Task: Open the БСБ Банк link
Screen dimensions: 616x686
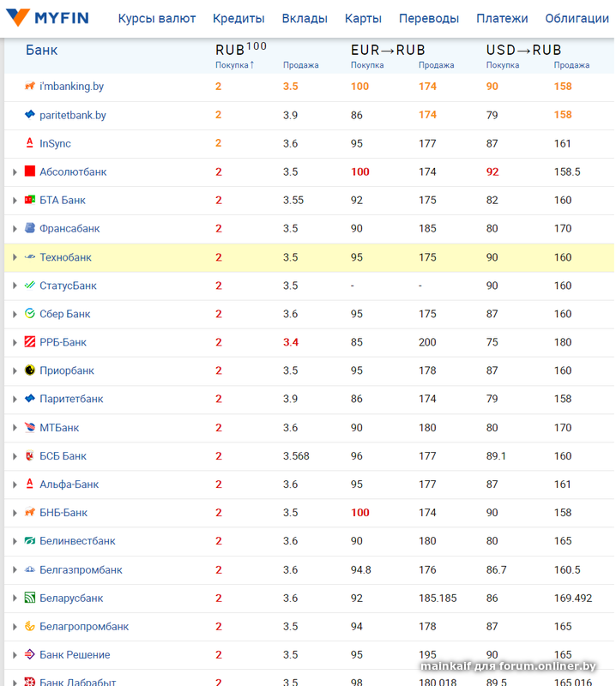Action: (x=63, y=456)
